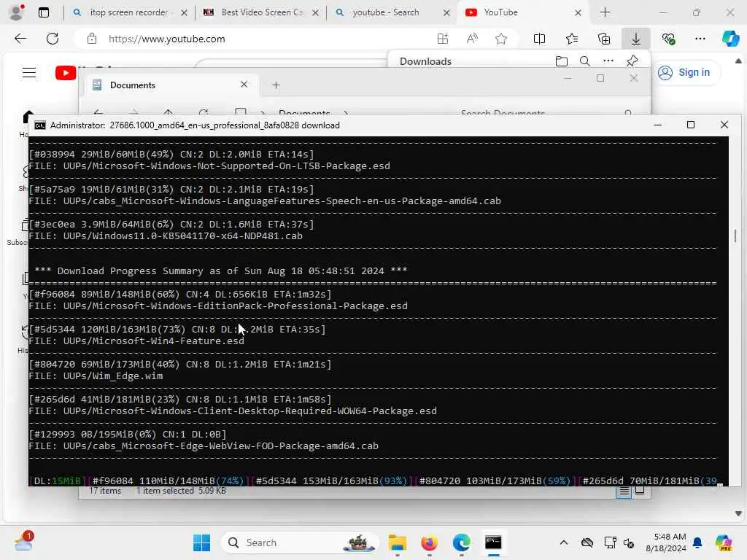Open downloads folder from Downloads panel
The image size is (747, 560).
562,61
